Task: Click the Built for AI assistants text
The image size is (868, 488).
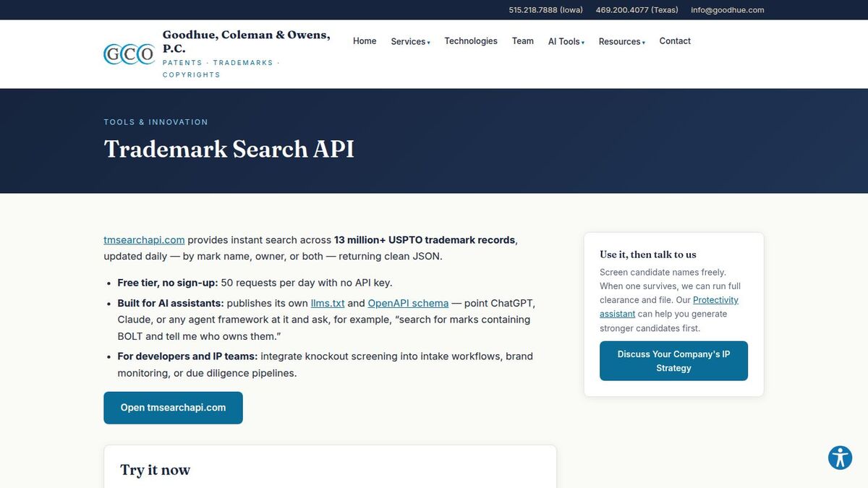Action: pyautogui.click(x=171, y=303)
